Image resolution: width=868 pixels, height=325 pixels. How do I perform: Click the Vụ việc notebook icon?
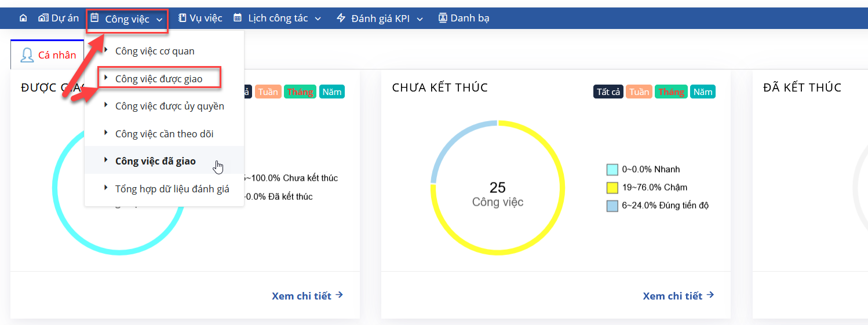182,18
